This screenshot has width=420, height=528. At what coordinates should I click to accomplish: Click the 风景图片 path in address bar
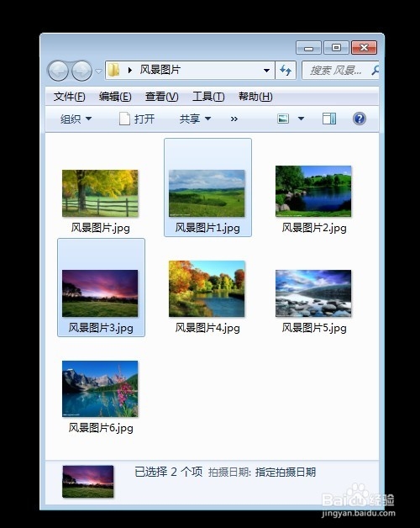160,70
